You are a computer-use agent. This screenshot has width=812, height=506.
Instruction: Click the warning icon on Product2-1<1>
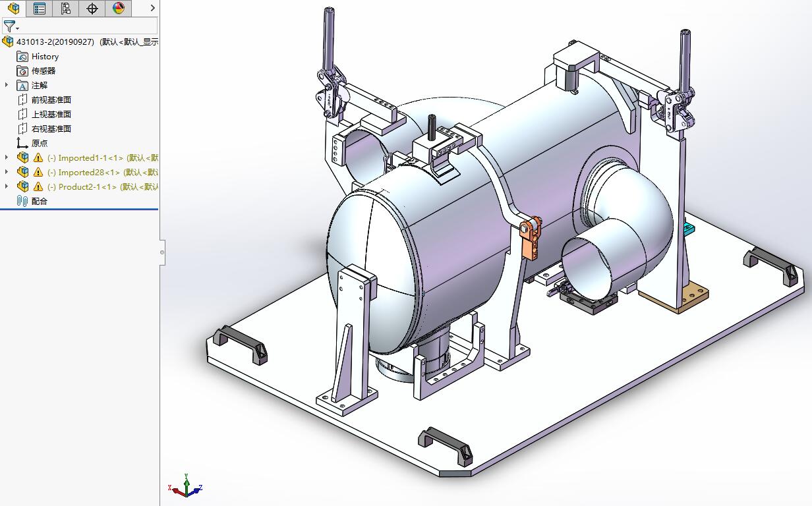pyautogui.click(x=38, y=187)
